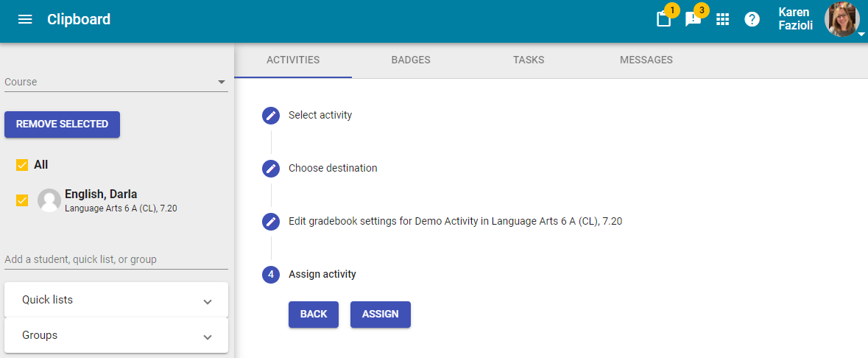Click the help question mark icon
Viewport: 868px width, 358px height.
pos(752,19)
